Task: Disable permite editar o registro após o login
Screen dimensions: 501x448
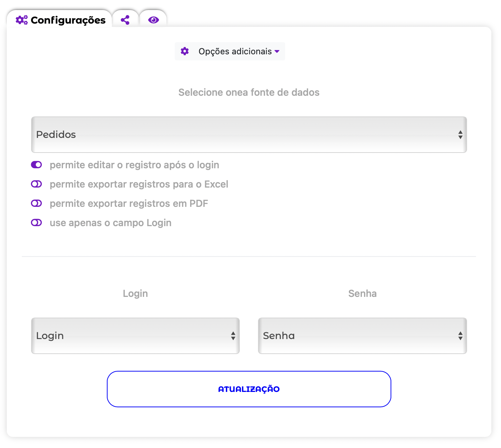Action: pos(36,165)
